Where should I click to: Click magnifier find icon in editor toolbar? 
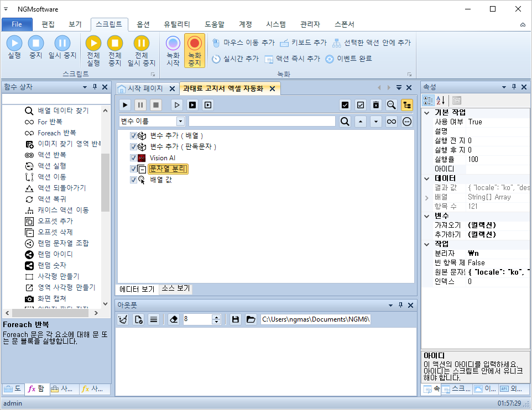[391, 105]
